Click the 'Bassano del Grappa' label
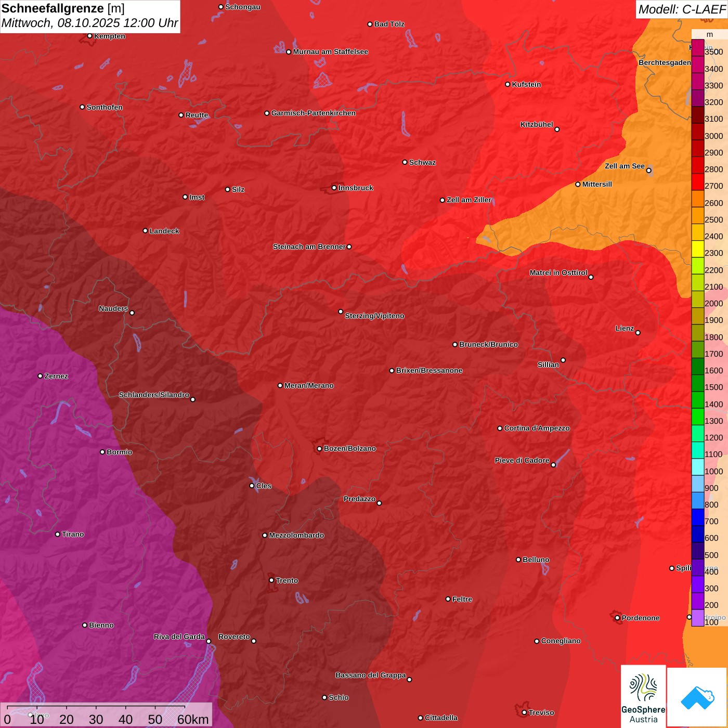The width and height of the screenshot is (728, 728). [x=371, y=675]
